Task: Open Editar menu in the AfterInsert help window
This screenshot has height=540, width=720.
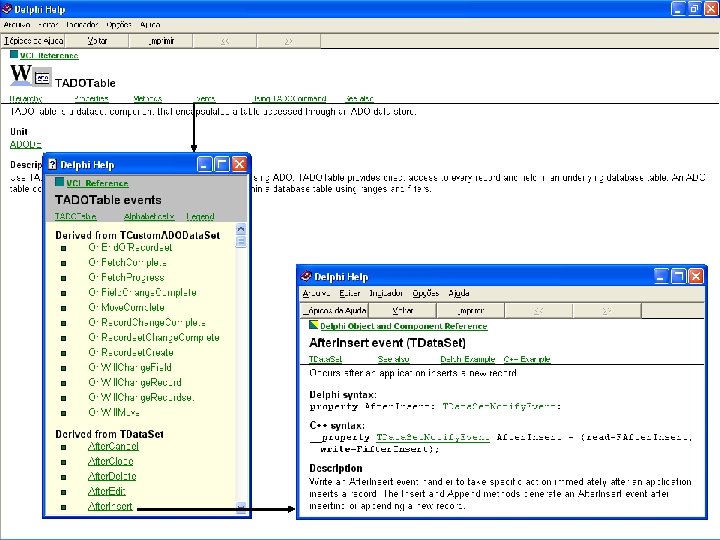Action: (x=349, y=293)
